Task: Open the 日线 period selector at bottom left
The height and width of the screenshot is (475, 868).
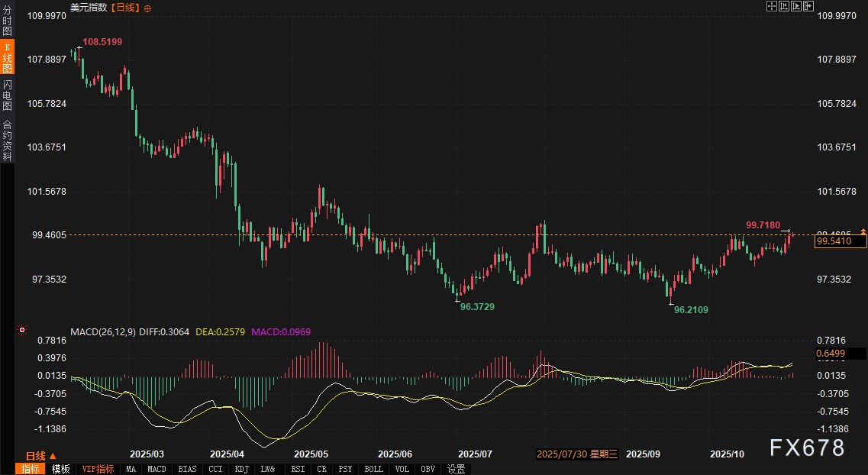Action: [36, 456]
